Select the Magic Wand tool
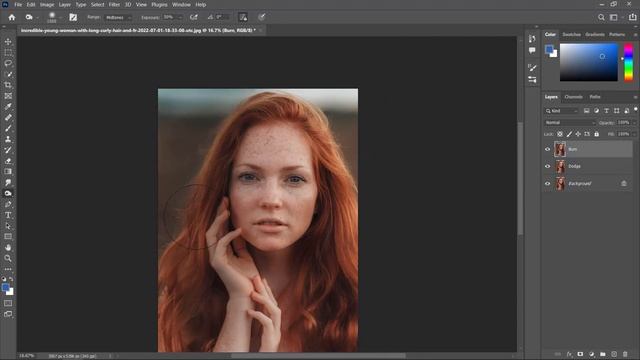This screenshot has height=360, width=640. click(8, 74)
